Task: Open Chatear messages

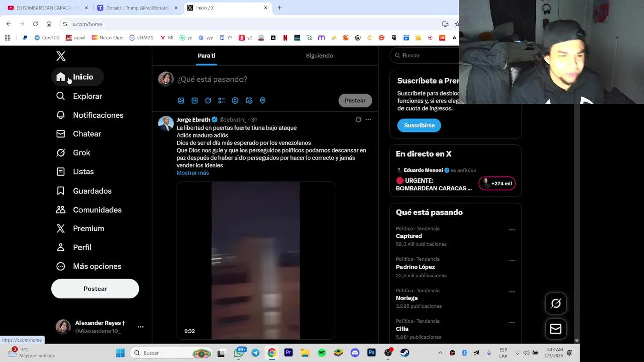Action: [x=78, y=134]
